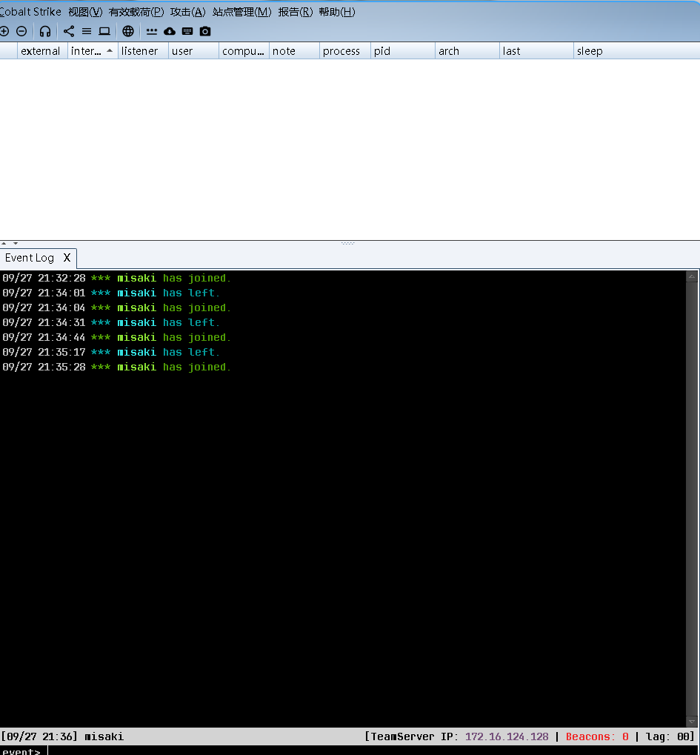The image size is (700, 755).
Task: Collapse top pane with the divider up arrow
Action: pyautogui.click(x=4, y=244)
